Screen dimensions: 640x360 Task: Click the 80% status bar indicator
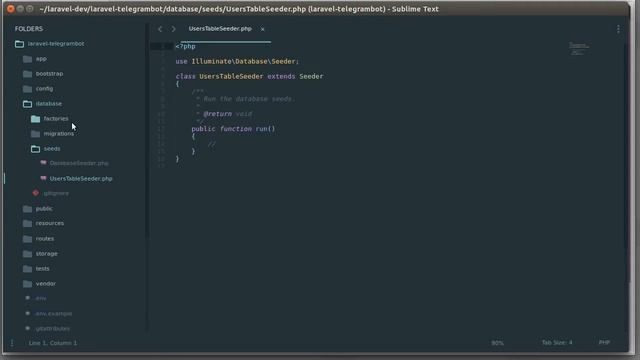(x=497, y=343)
